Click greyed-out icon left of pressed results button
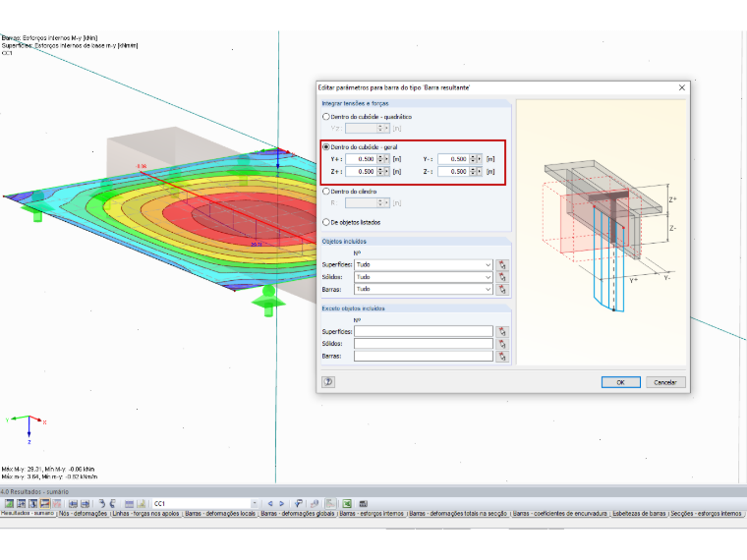Image resolution: width=747 pixels, height=560 pixels. [x=315, y=503]
